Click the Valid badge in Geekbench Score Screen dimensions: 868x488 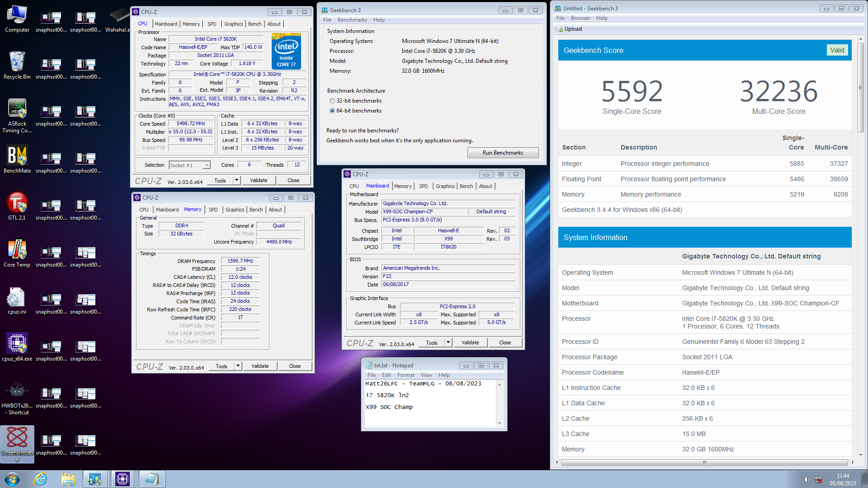coord(837,50)
